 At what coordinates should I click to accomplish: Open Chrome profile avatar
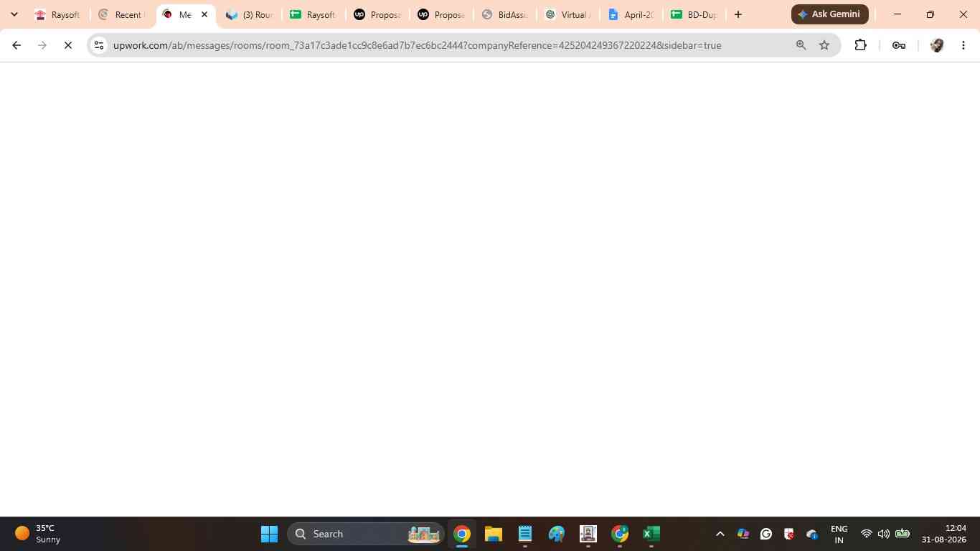tap(936, 45)
